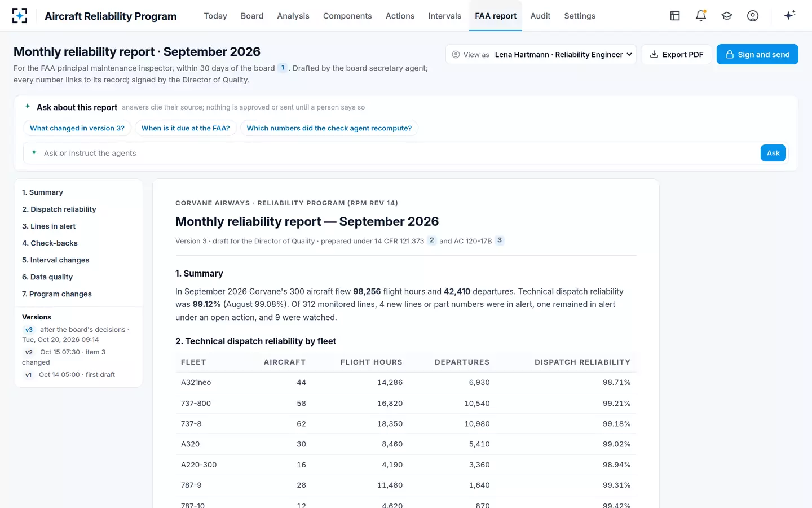Open the Analysis tab

click(293, 16)
